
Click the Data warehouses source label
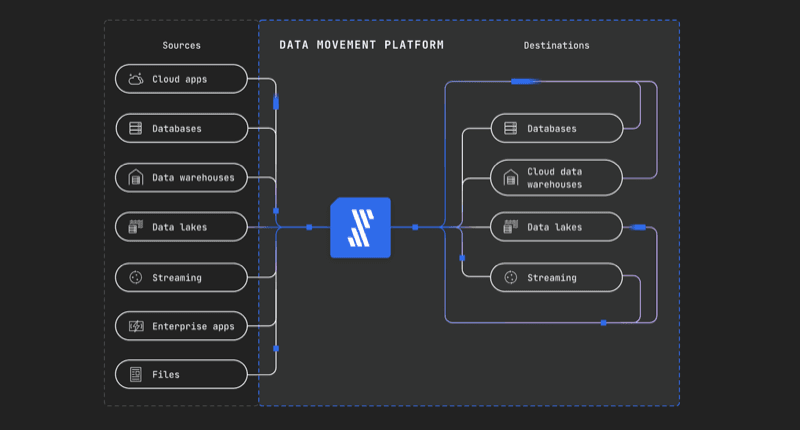coord(193,178)
